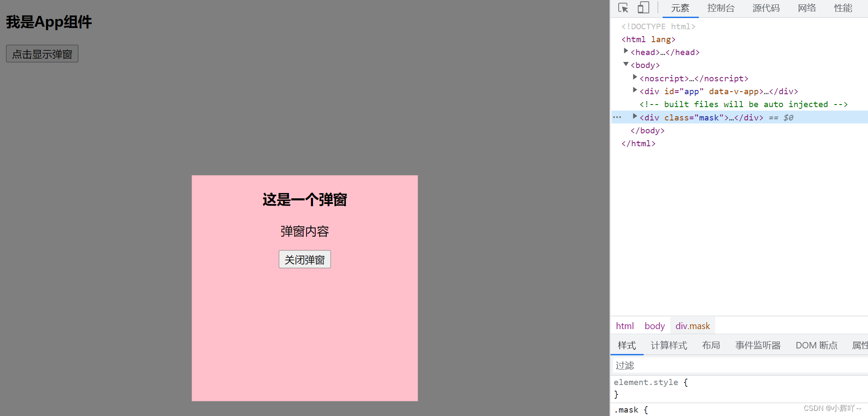Viewport: 868px width, 416px height.
Task: Open the 布局 tab
Action: click(x=711, y=345)
